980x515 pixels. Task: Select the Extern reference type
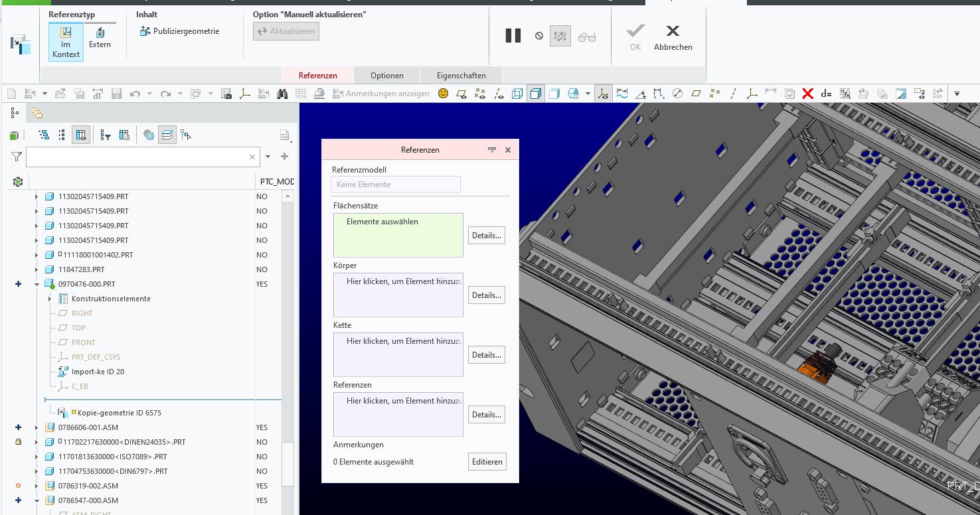pos(100,38)
